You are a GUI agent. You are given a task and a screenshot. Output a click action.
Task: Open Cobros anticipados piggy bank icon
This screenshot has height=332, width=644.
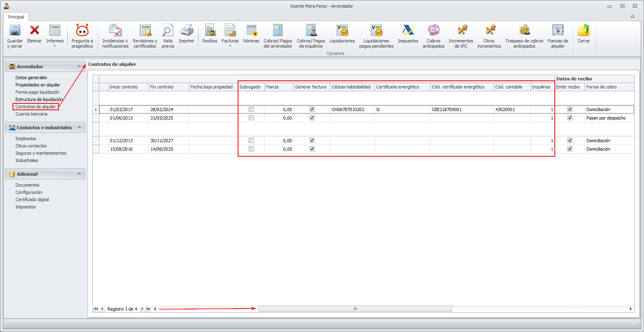click(433, 31)
